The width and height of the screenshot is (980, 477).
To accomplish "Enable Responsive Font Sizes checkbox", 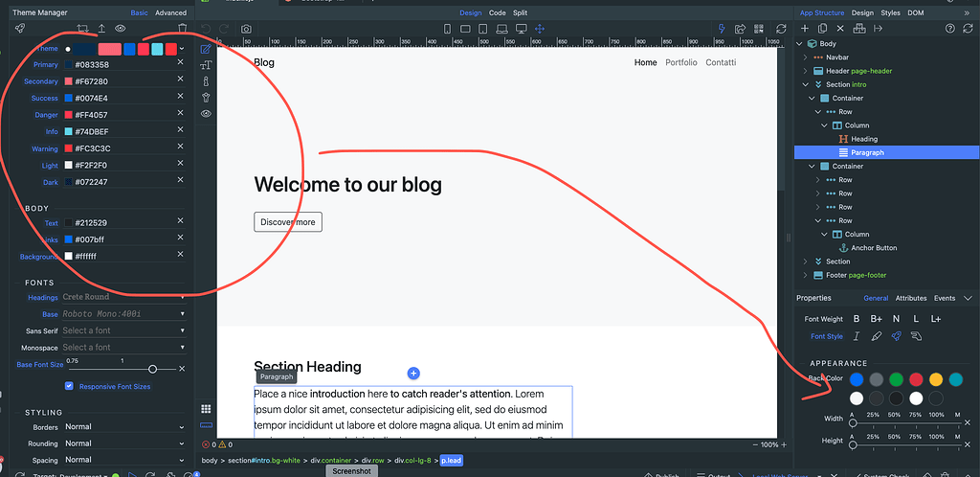I will [69, 386].
